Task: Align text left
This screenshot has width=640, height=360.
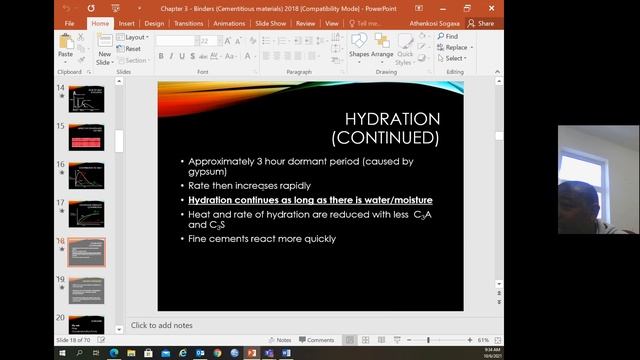Action: click(266, 56)
